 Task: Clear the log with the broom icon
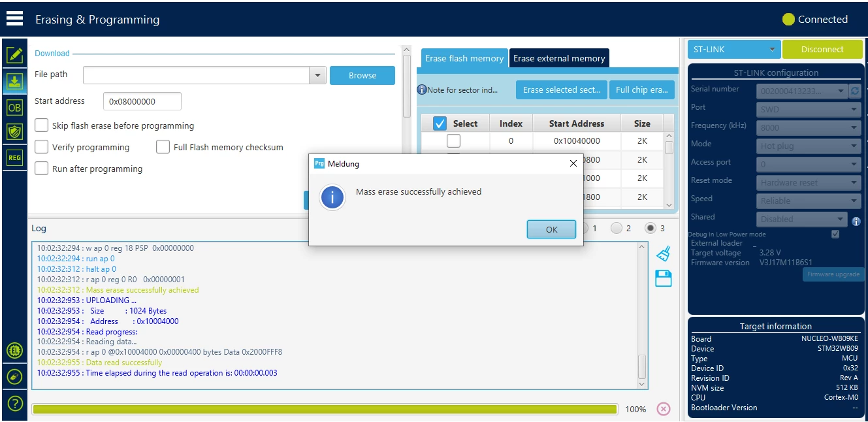pos(664,253)
